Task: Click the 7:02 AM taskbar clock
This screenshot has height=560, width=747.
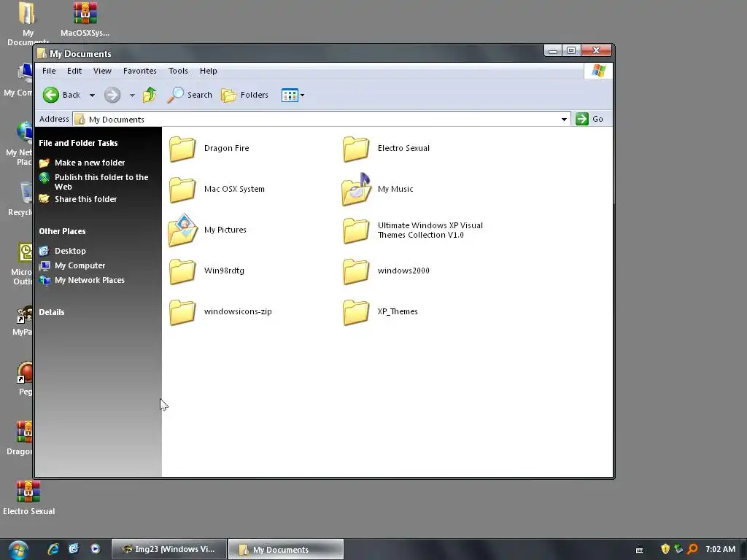Action: 720,550
